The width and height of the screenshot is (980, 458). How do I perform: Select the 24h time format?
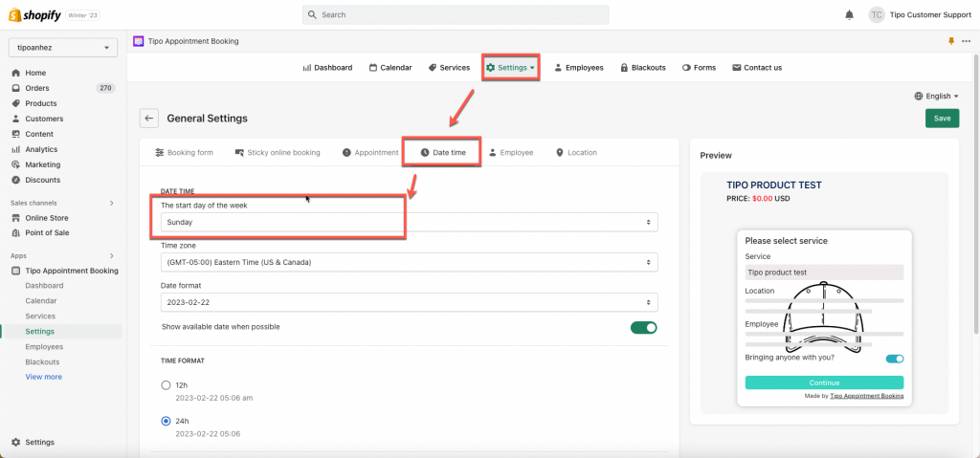(x=166, y=421)
